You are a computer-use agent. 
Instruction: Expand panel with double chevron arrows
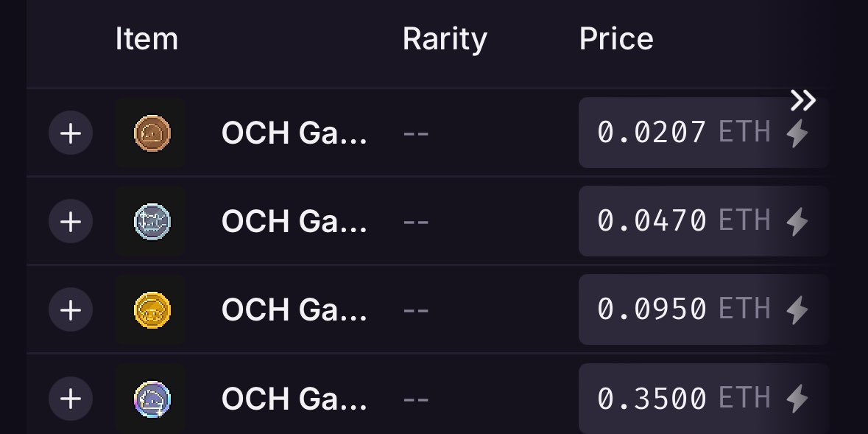coord(802,100)
